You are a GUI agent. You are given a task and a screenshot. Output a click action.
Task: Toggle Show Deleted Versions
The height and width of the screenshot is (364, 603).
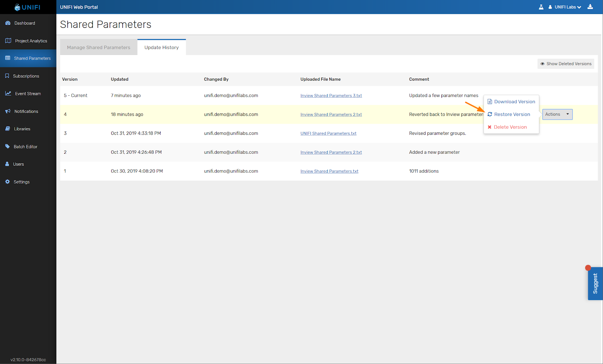pyautogui.click(x=566, y=64)
